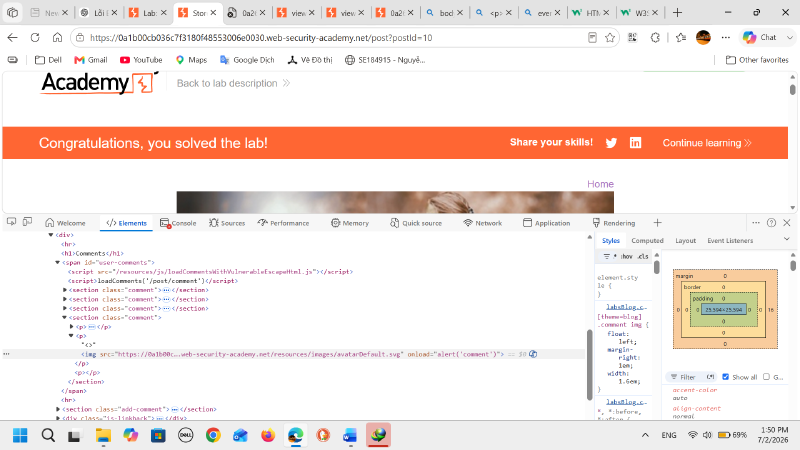Launch File Explorer from taskbar

tap(103, 435)
